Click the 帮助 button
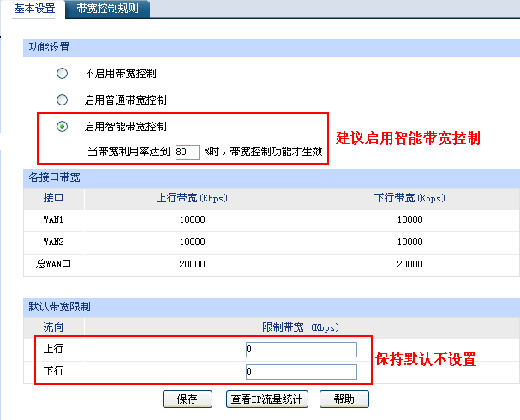 click(344, 399)
